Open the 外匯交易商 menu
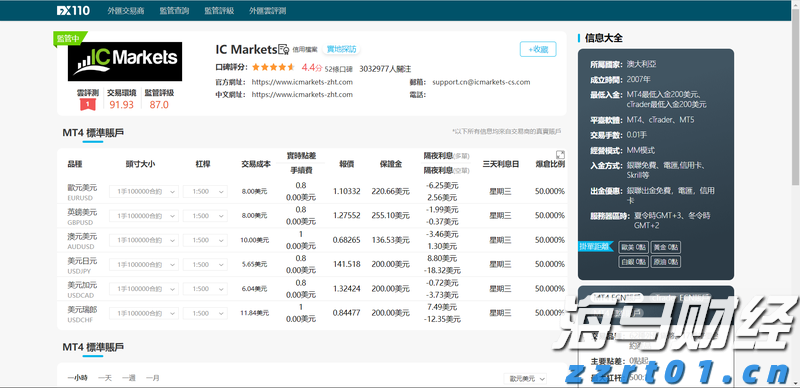This screenshot has height=388, width=800. click(x=126, y=11)
